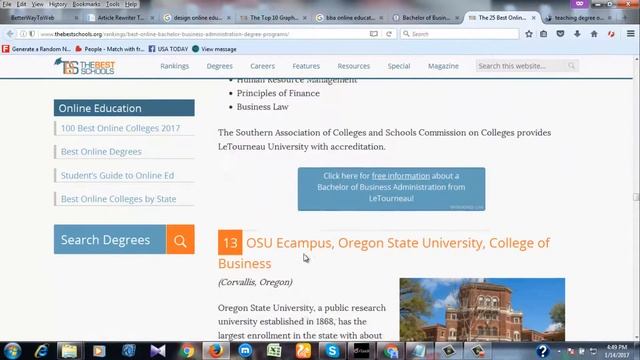
Task: Open Windows Start menu orb
Action: pyautogui.click(x=13, y=351)
